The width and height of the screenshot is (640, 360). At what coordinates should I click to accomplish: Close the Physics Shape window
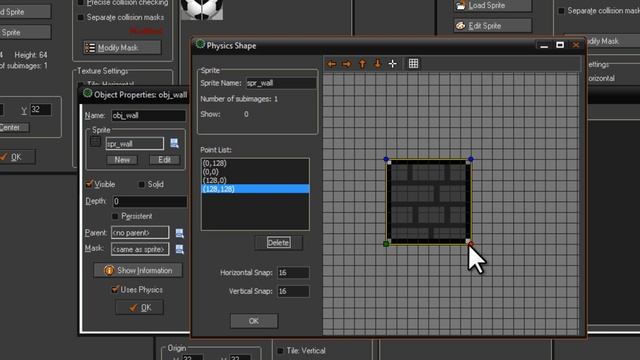pyautogui.click(x=576, y=45)
